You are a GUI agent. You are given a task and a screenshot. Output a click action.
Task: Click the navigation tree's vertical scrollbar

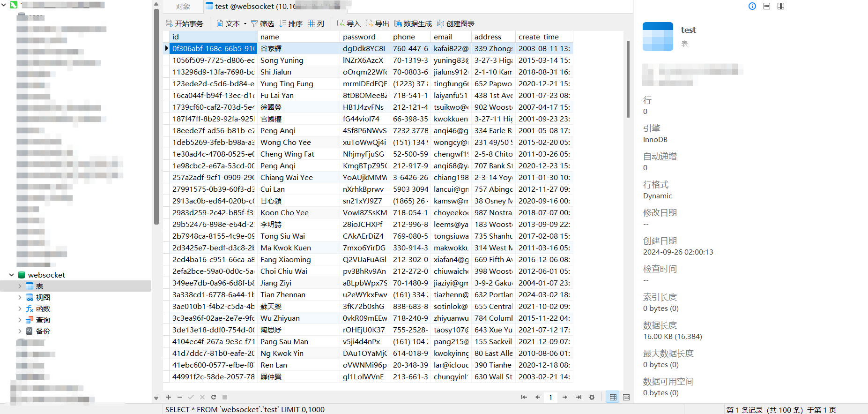[x=156, y=116]
